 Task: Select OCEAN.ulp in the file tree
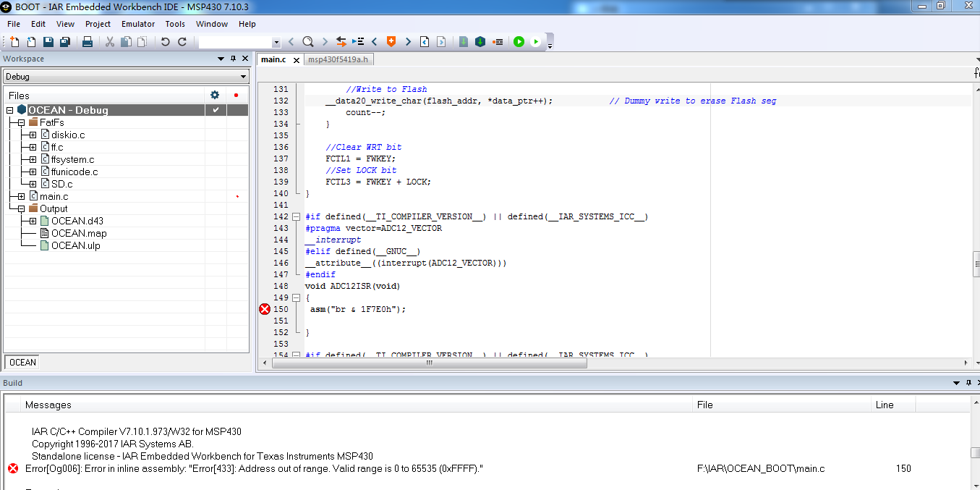click(x=75, y=245)
